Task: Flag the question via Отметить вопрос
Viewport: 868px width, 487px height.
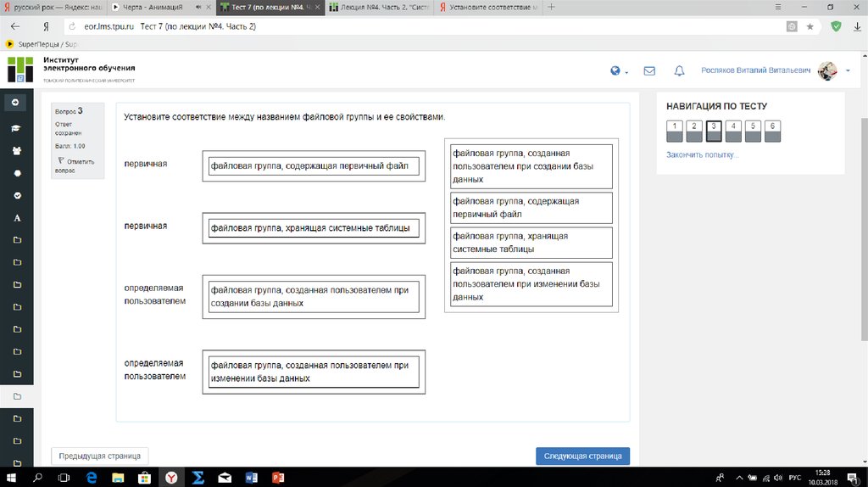Action: 75,165
